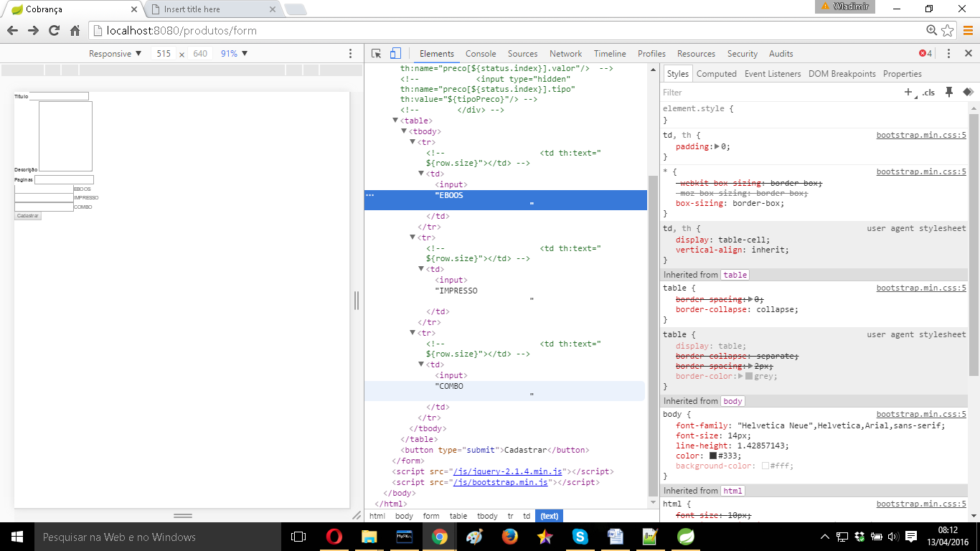The height and width of the screenshot is (551, 980).
Task: Add a new style rule with plus icon
Action: point(908,92)
